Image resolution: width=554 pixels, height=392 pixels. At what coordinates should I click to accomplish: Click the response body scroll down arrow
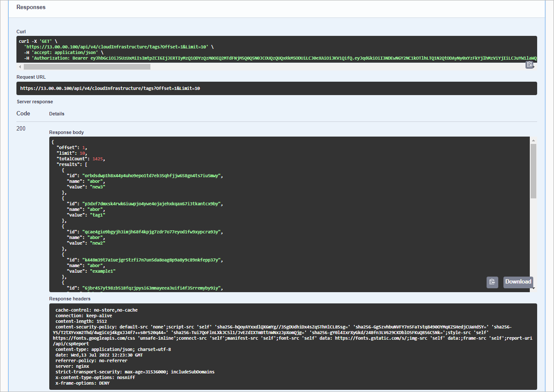point(533,288)
